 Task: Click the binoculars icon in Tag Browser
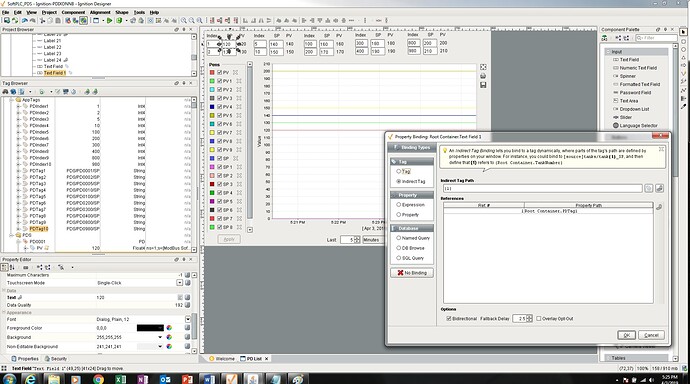coord(5,91)
